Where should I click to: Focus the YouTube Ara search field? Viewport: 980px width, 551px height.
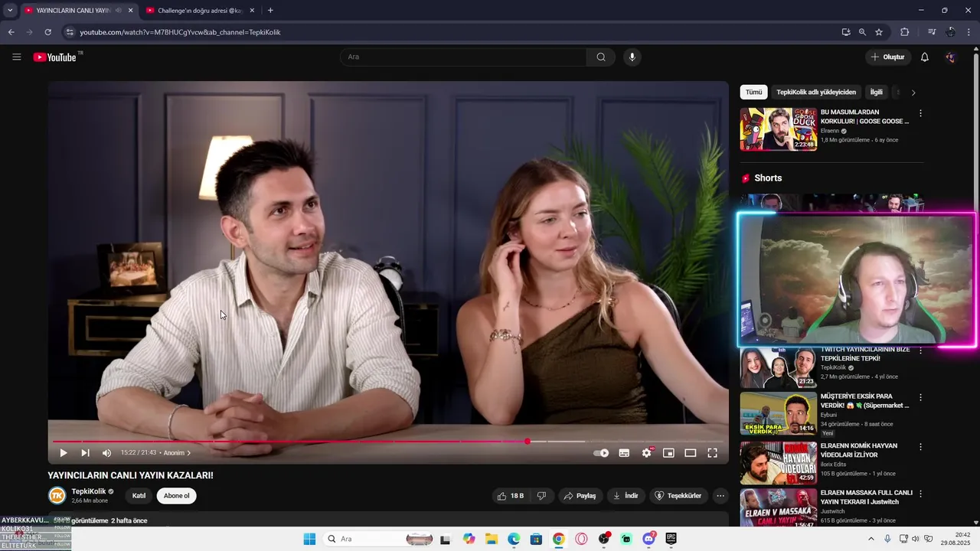[463, 57]
